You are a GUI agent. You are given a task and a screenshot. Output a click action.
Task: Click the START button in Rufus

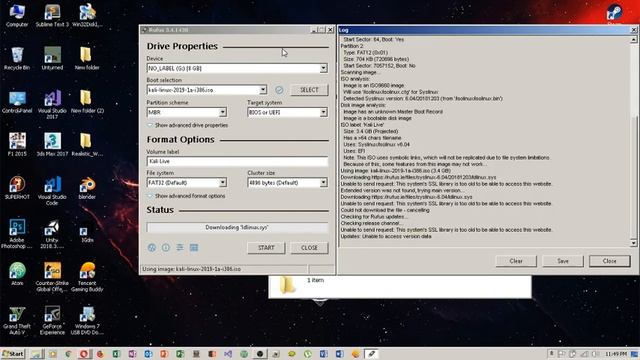[x=266, y=248]
